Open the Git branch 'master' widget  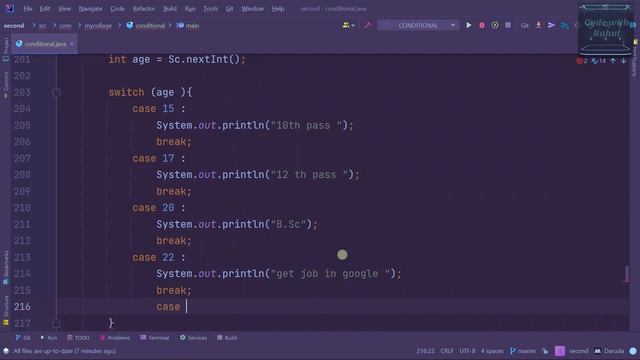523,351
